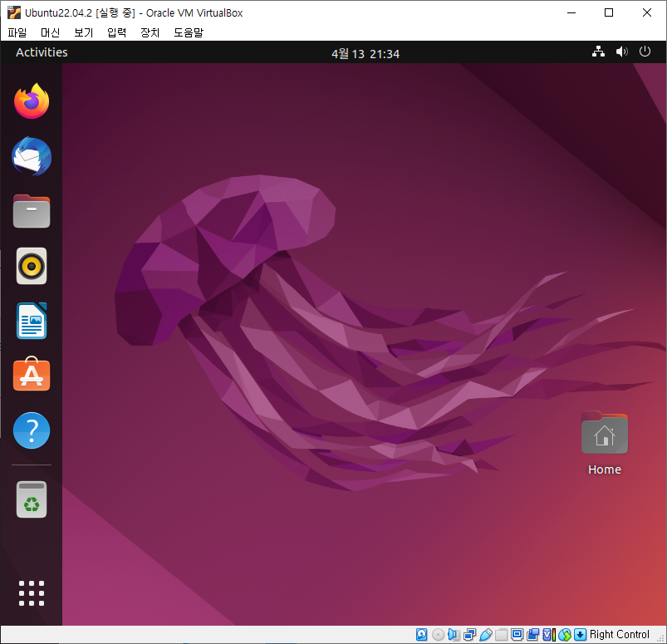Maximize the VirtualBox window

(609, 12)
